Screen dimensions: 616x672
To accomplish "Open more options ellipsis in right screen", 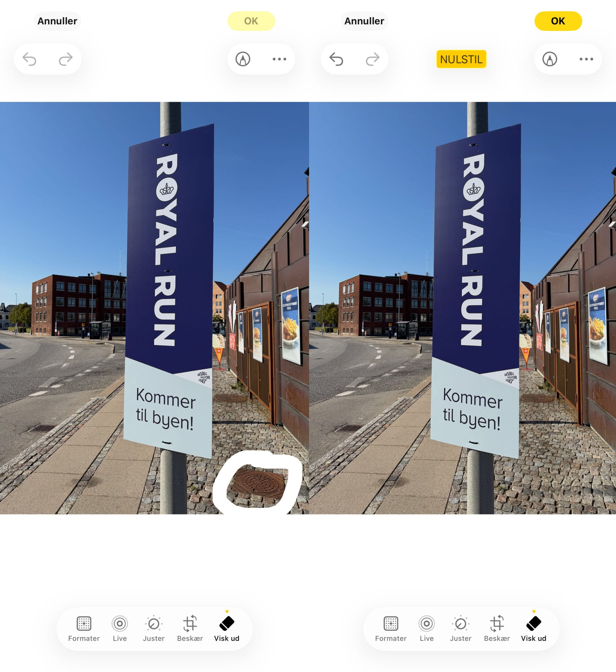I will 586,59.
